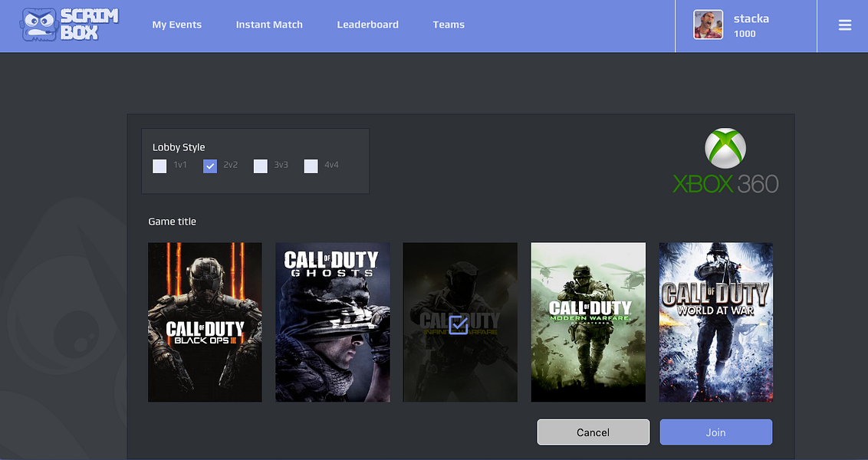This screenshot has height=460, width=868.
Task: Select the Black Ops III cover art
Action: tap(205, 322)
